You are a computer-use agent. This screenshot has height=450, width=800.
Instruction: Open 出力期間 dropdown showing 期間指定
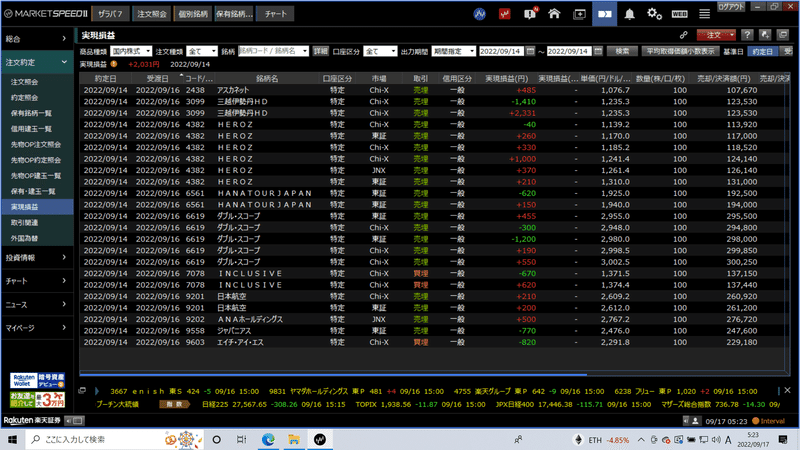click(x=453, y=51)
